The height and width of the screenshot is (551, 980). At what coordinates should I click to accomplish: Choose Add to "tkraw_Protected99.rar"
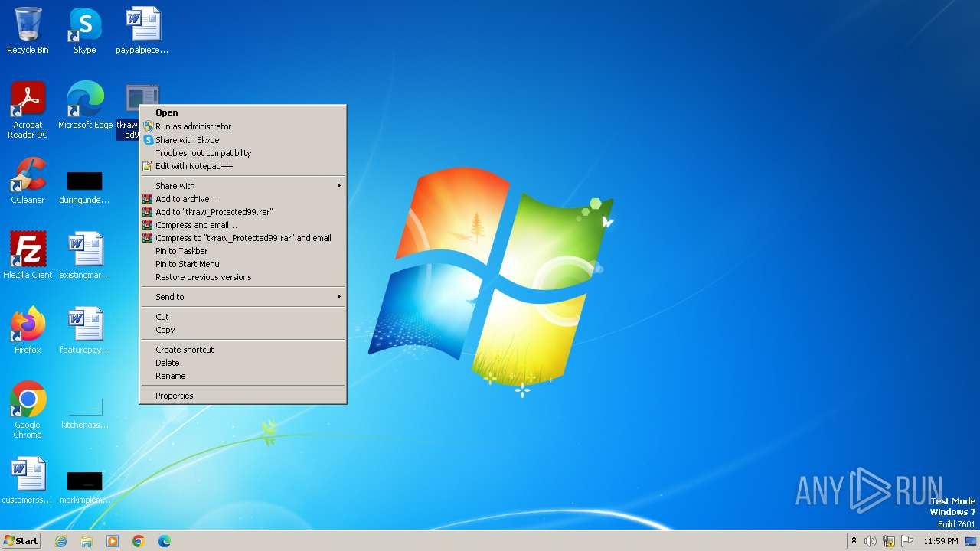(x=243, y=212)
